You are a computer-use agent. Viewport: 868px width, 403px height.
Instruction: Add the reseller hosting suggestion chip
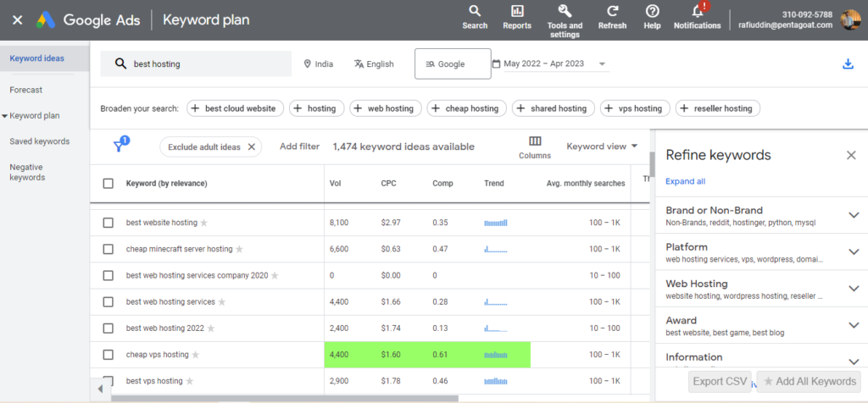[x=717, y=108]
